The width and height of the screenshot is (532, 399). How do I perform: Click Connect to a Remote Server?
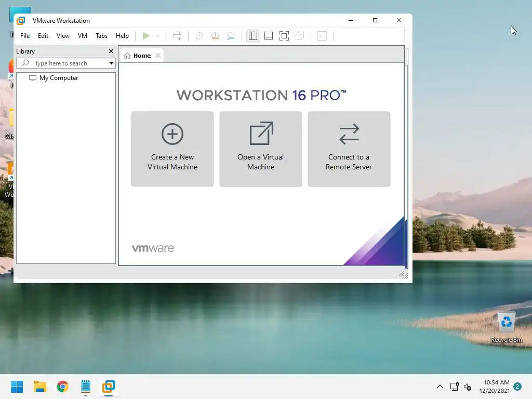pos(349,149)
